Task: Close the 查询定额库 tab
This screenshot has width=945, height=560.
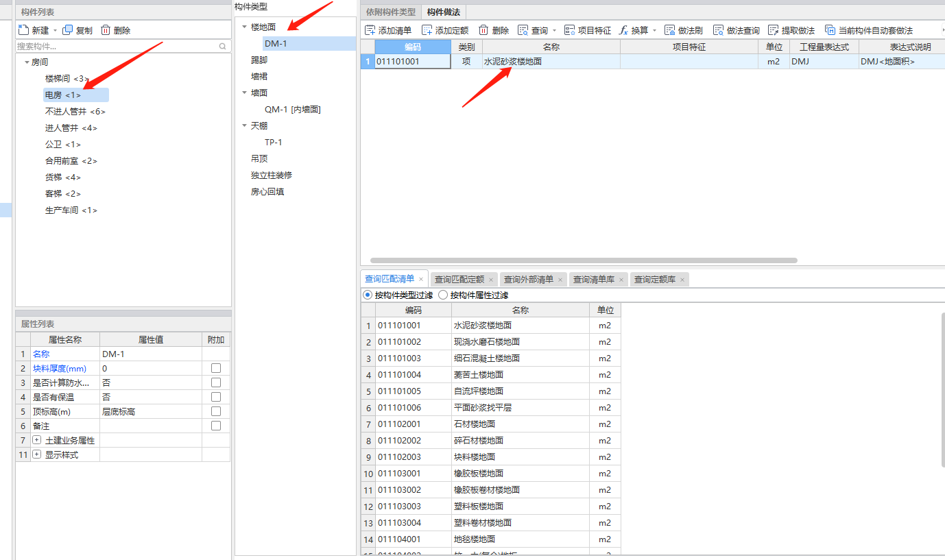Action: 682,280
